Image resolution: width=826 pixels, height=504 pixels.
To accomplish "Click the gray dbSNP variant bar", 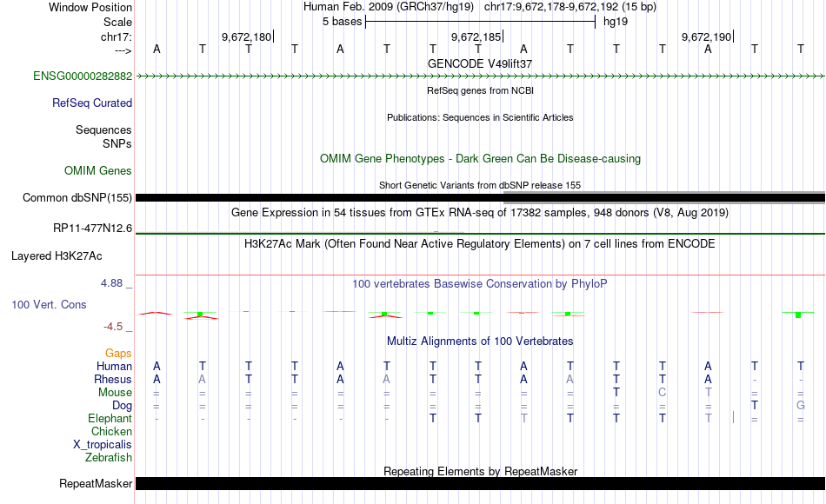I will pyautogui.click(x=664, y=198).
